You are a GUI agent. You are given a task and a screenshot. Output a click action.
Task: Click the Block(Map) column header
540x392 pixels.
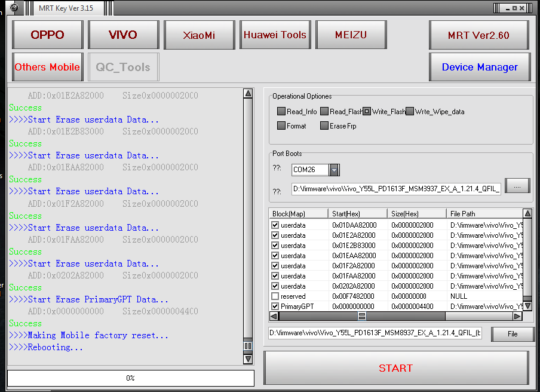(x=299, y=213)
